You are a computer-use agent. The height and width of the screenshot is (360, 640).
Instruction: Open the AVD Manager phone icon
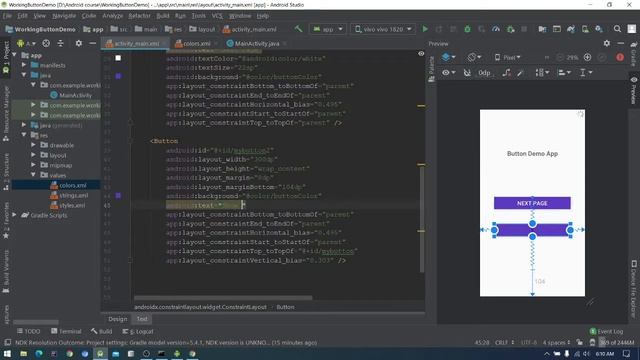(x=585, y=29)
